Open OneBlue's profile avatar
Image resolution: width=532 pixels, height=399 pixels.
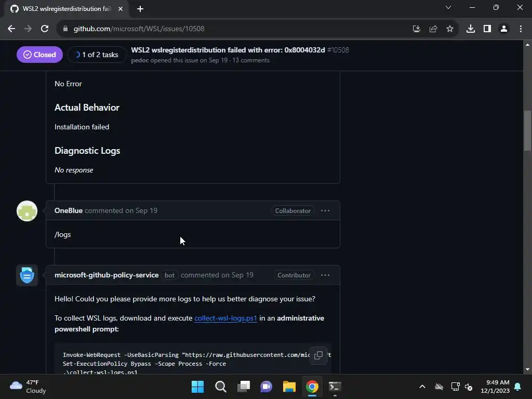27,211
